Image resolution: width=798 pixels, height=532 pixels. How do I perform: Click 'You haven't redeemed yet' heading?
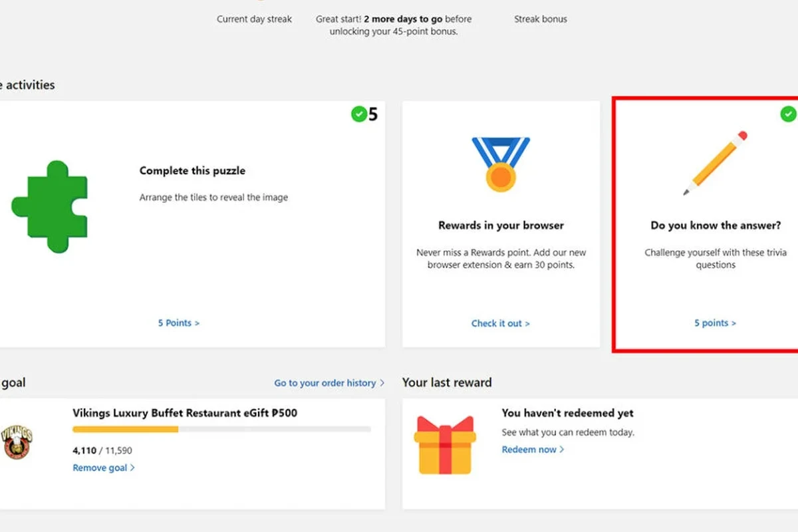click(x=568, y=413)
